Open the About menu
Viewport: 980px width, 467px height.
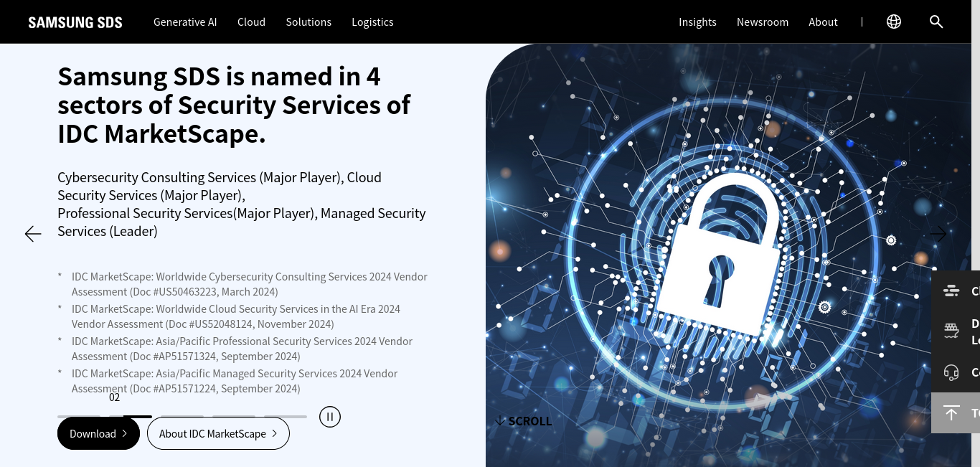(x=823, y=22)
